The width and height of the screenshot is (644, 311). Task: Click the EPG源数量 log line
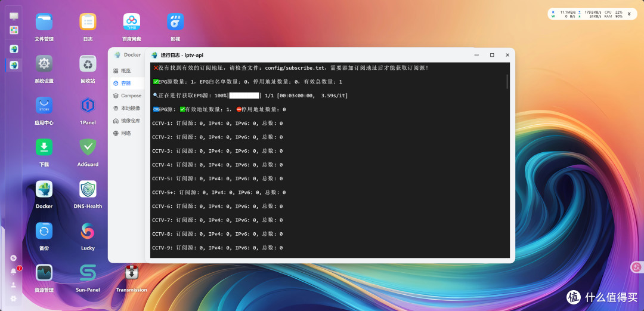click(x=247, y=82)
